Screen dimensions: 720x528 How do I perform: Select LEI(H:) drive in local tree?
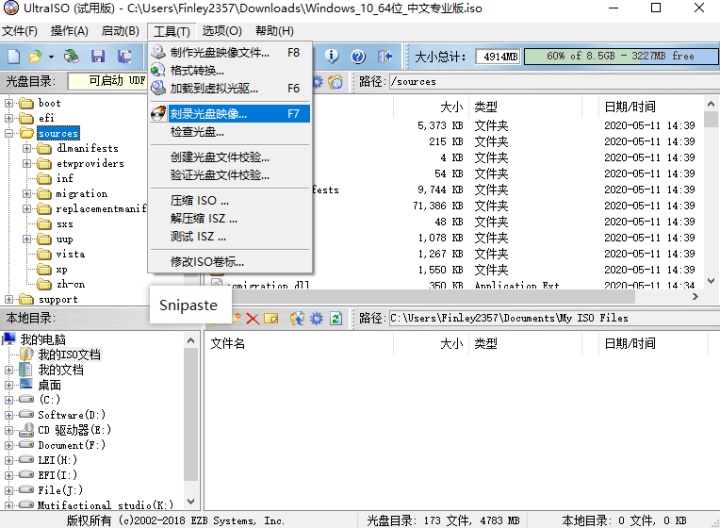pos(57,460)
